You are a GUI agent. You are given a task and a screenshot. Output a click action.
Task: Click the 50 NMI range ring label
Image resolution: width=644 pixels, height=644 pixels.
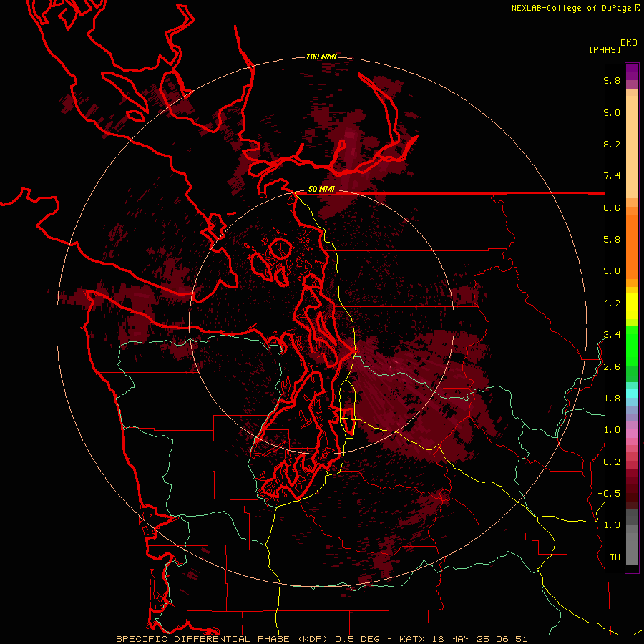point(321,189)
